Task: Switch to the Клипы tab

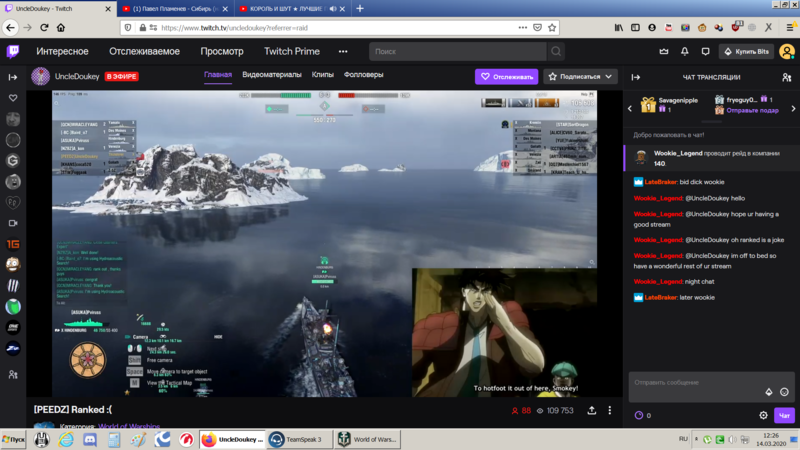Action: tap(322, 74)
